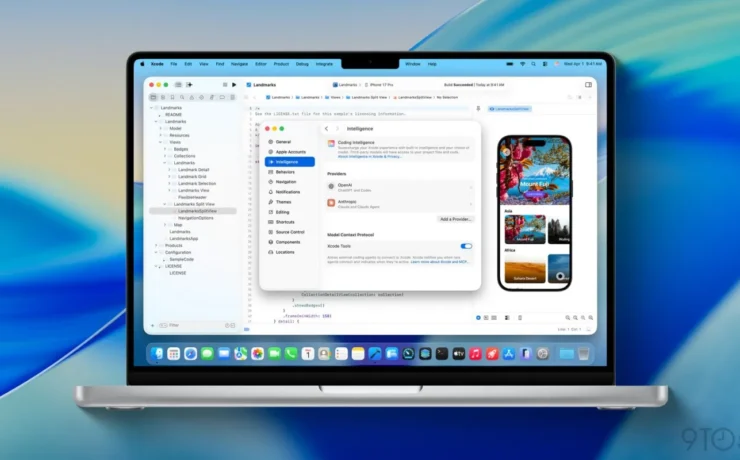
Task: Toggle the Xcode Tools switch
Action: click(x=466, y=246)
